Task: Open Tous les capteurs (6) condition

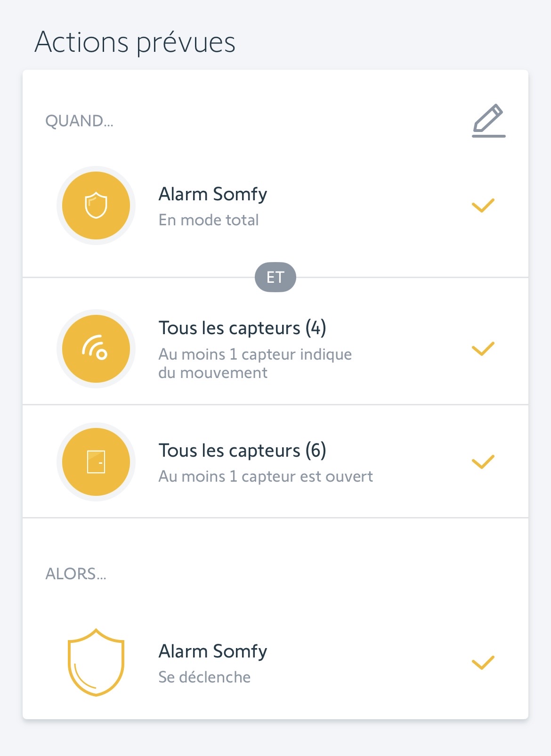Action: [x=242, y=451]
